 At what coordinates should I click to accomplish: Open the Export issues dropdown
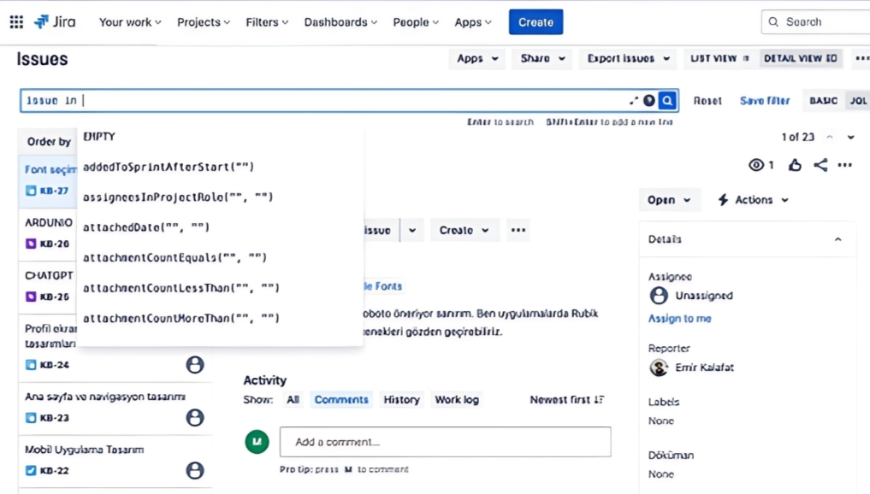(x=628, y=59)
